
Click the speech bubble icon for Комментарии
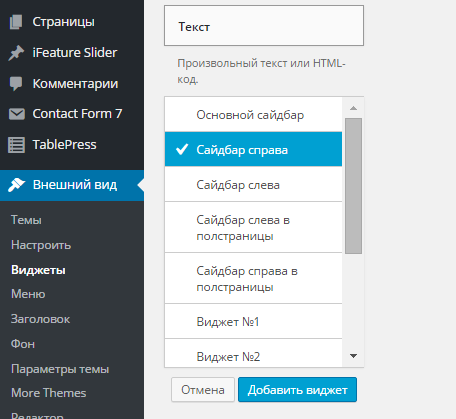[16, 83]
